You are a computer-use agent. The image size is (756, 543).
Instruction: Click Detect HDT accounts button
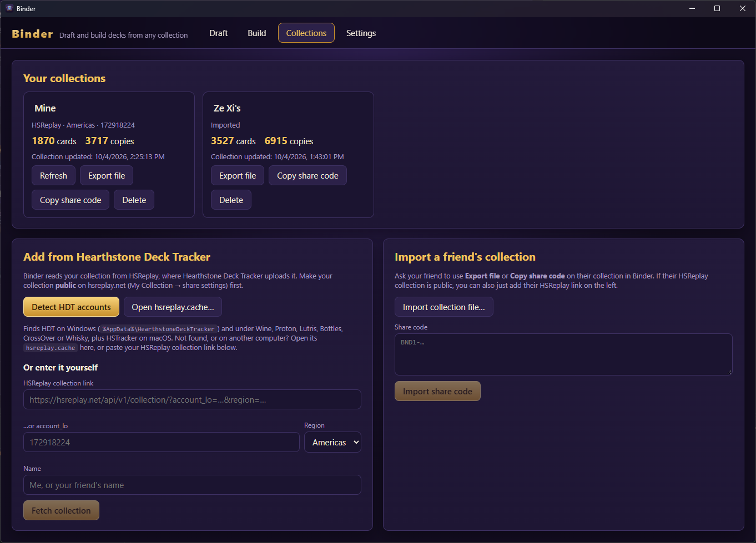[71, 307]
